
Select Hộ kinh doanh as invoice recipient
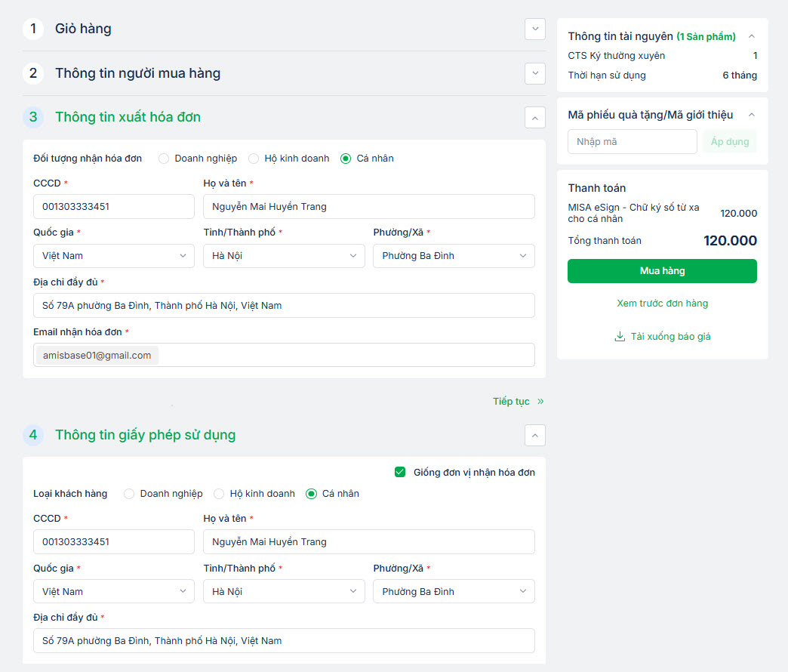(254, 159)
